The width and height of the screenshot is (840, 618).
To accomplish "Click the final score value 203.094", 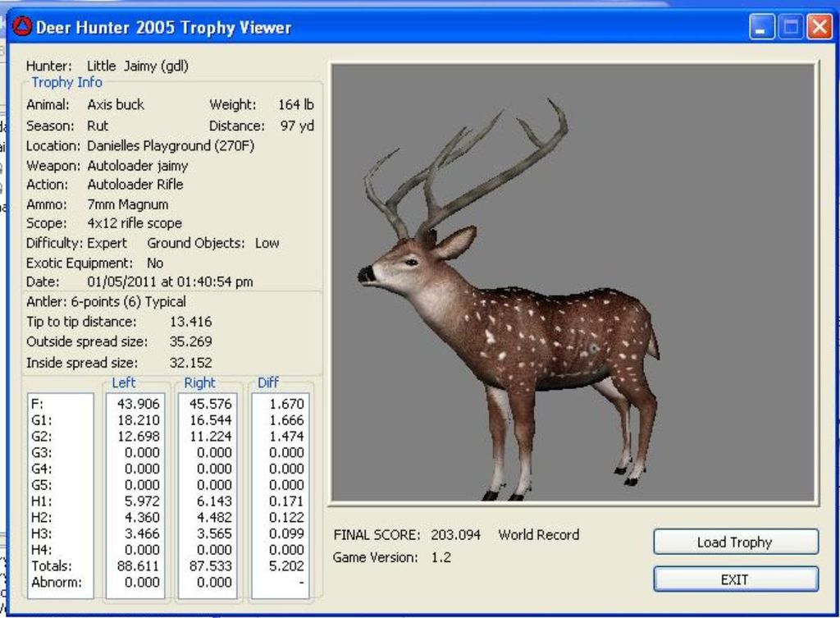I will 455,535.
